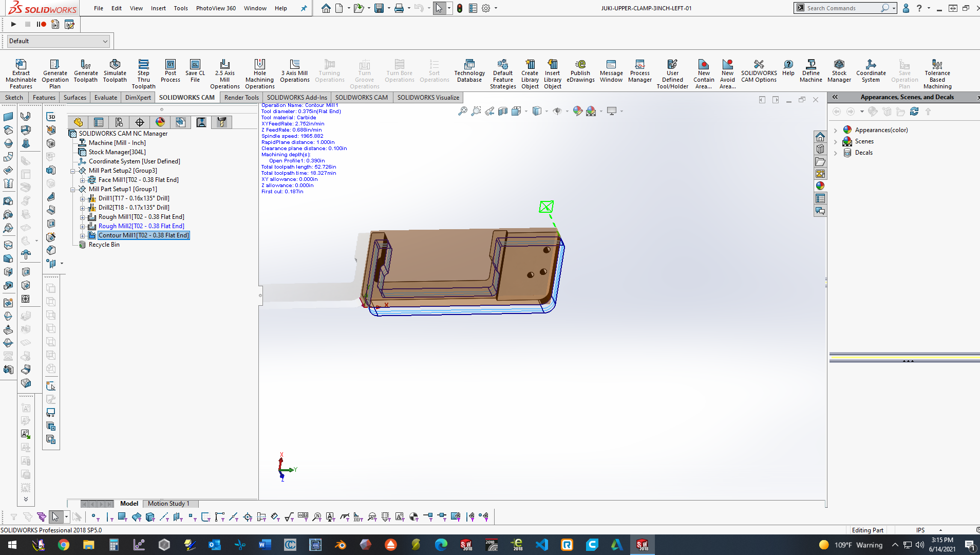Viewport: 980px width, 555px height.
Task: Open Appearances tab in task pane
Action: [x=820, y=186]
